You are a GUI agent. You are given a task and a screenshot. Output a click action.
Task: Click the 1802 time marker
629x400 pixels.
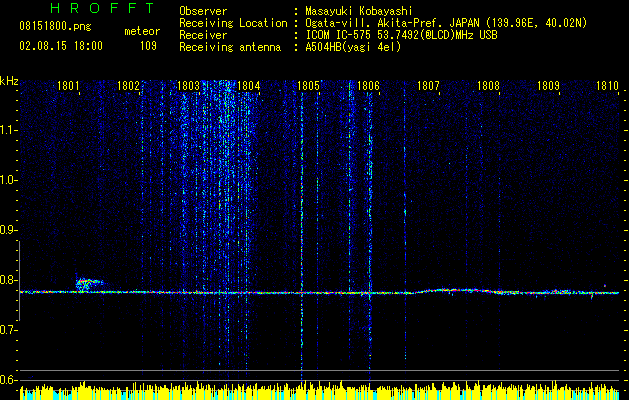pos(128,86)
